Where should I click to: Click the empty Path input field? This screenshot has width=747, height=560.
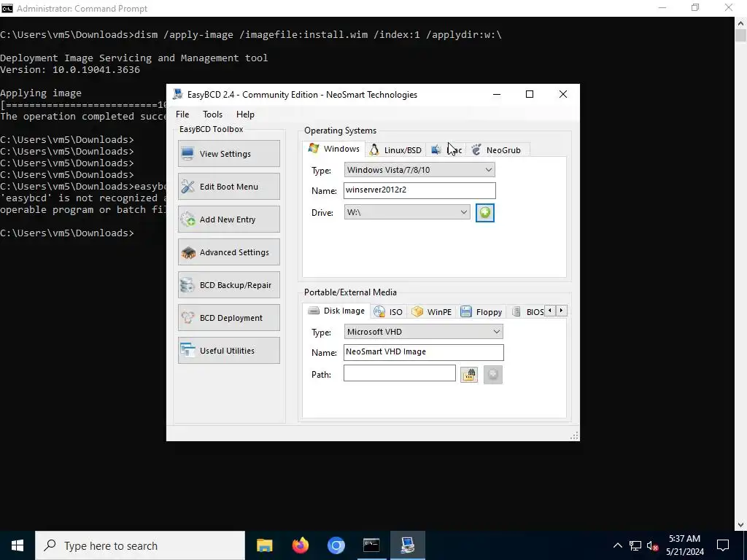point(399,373)
